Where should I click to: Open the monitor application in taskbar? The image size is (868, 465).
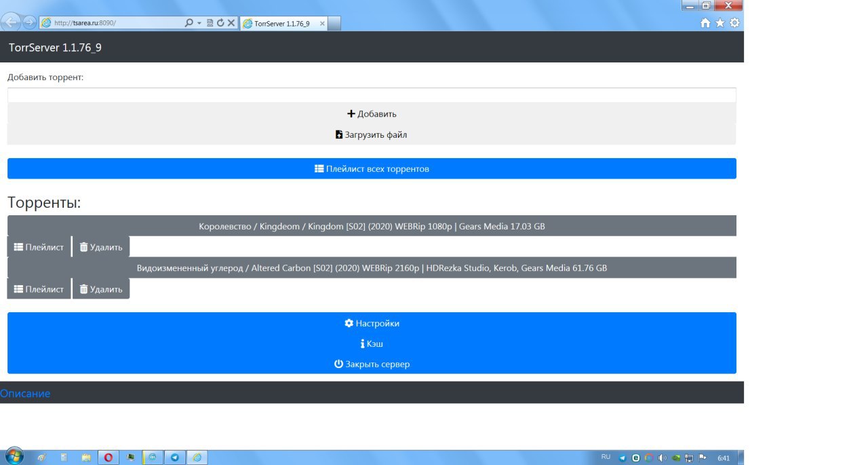click(x=130, y=458)
